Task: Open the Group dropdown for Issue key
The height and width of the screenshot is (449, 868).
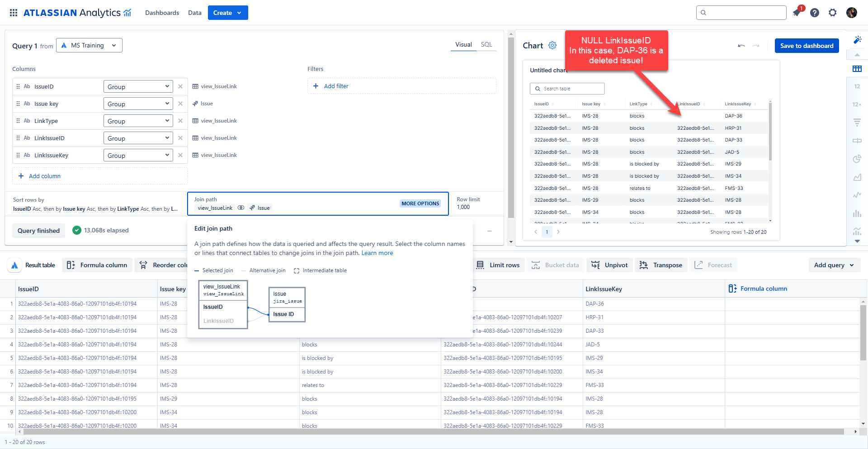Action: (x=138, y=104)
